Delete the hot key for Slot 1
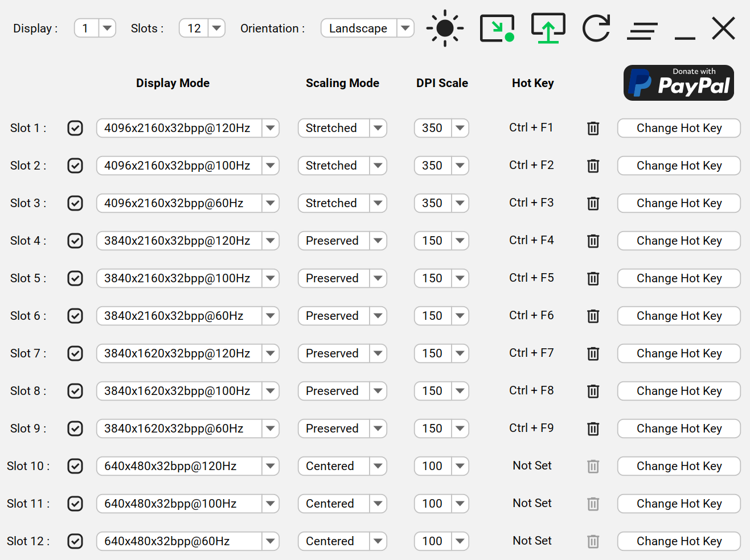 [593, 128]
